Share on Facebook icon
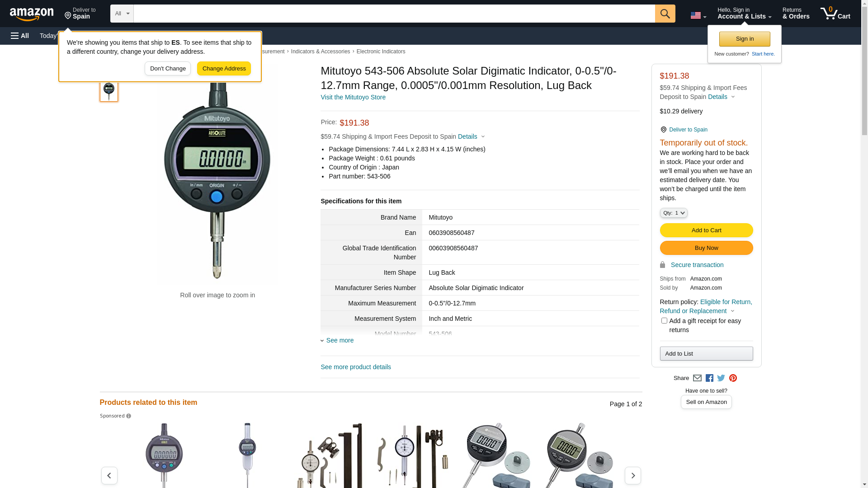This screenshot has height=488, width=868. tap(709, 378)
